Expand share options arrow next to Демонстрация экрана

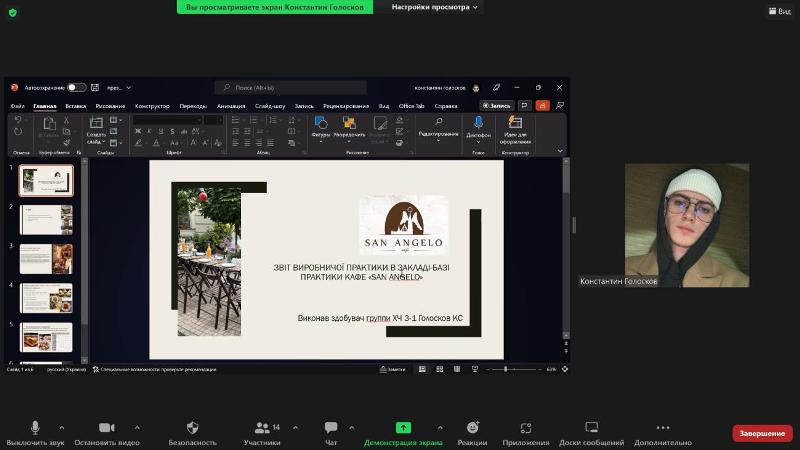[440, 428]
